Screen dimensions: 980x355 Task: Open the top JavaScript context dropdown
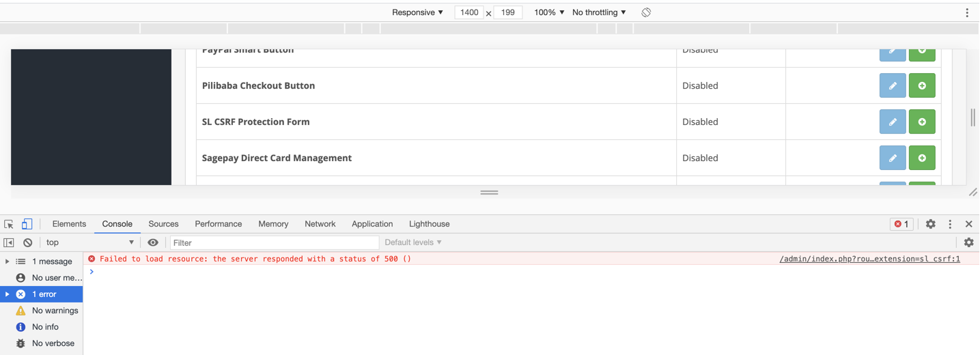tap(89, 242)
